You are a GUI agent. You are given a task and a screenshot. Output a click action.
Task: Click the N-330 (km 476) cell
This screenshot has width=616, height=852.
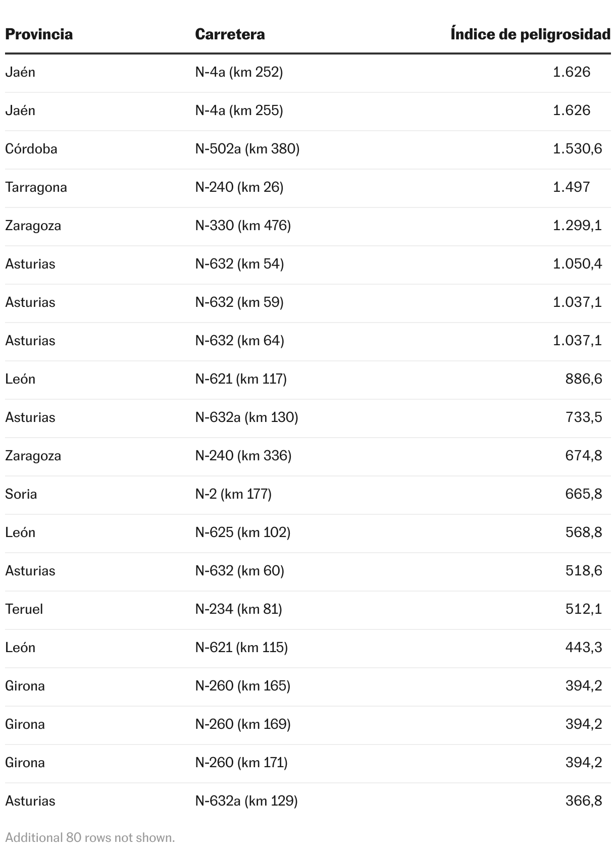click(x=243, y=226)
